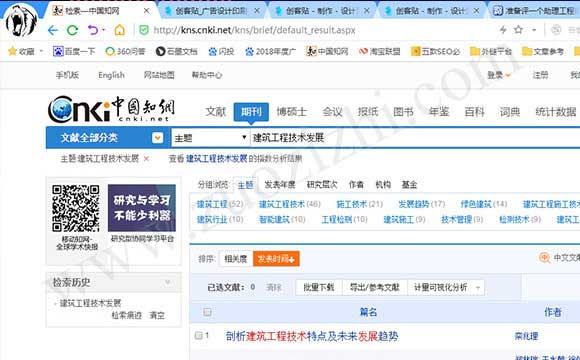Click the search box containing 建筑工程技术发展
The image size is (580, 360).
415,138
